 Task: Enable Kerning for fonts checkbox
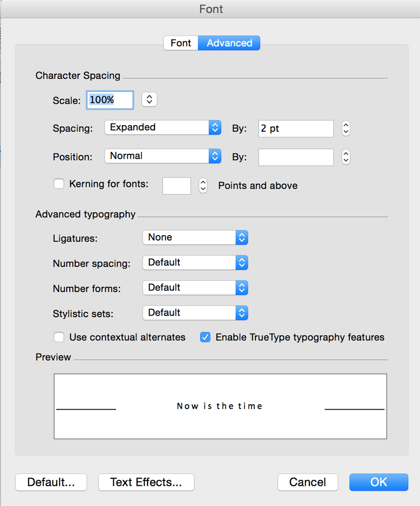click(59, 184)
